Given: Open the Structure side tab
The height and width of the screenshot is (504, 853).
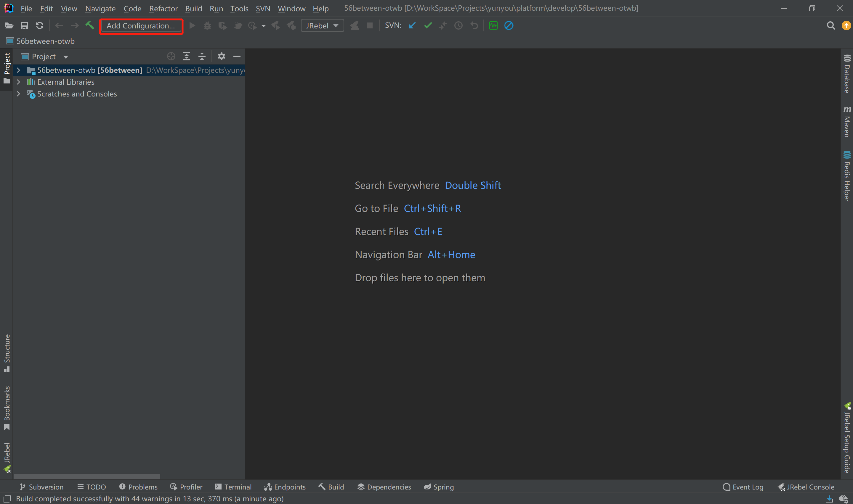Looking at the screenshot, I should coord(7,353).
